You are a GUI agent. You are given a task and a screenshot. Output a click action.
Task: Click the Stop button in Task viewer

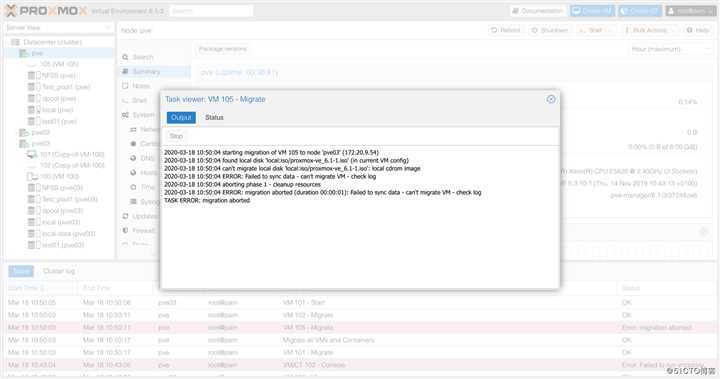click(176, 136)
